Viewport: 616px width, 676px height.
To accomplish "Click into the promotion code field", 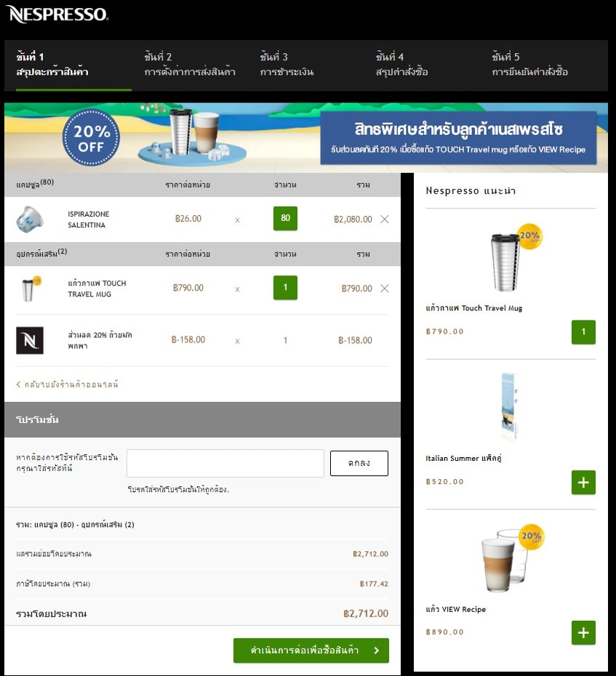I will [x=225, y=463].
